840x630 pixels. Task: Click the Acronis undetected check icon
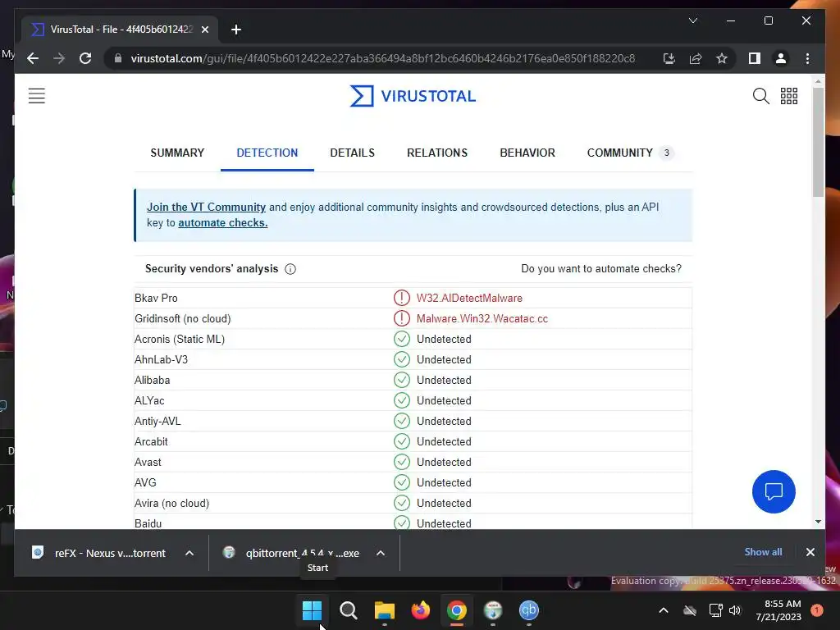pos(402,339)
